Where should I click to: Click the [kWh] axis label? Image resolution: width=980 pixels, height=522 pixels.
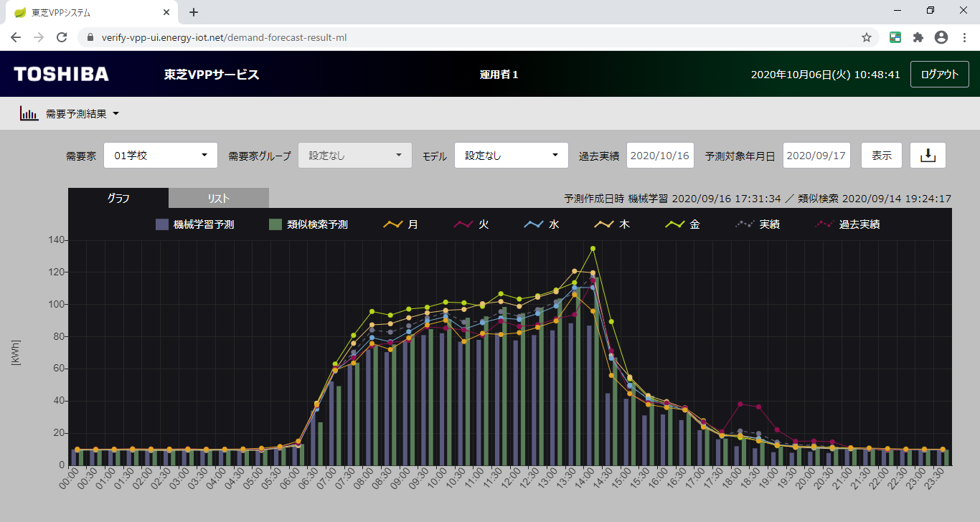(15, 353)
